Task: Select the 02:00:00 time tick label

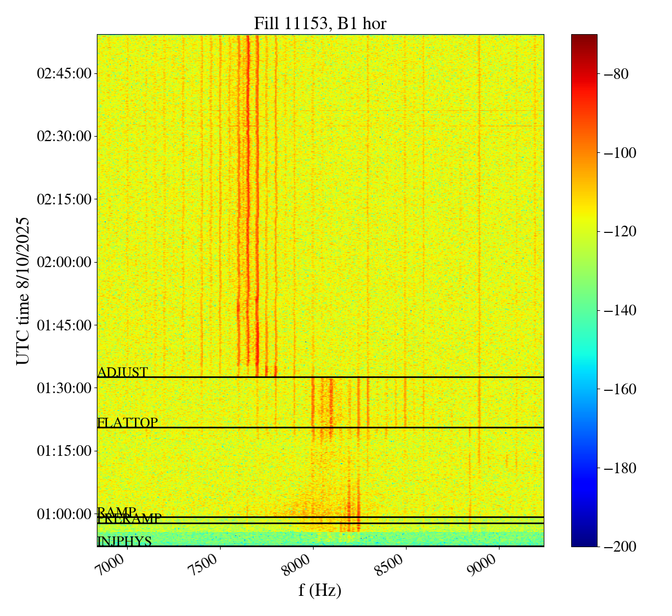Action: coord(64,262)
